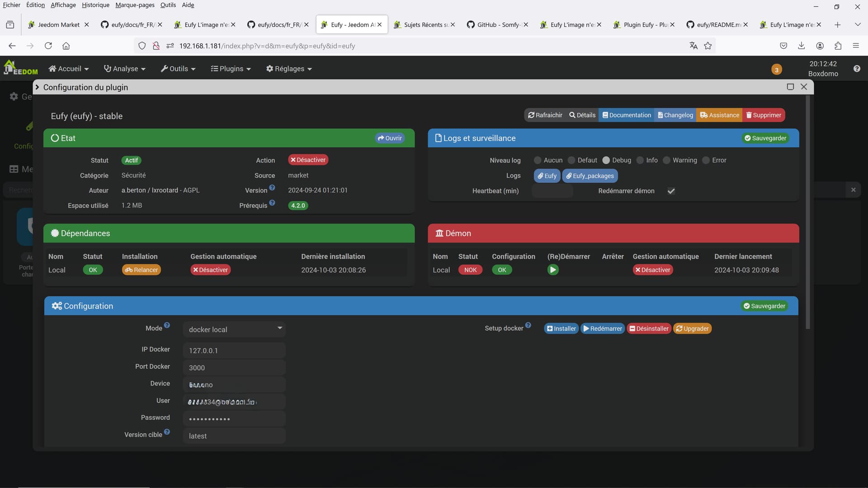868x488 pixels.
Task: Disable automatic management of dependencies
Action: point(211,270)
